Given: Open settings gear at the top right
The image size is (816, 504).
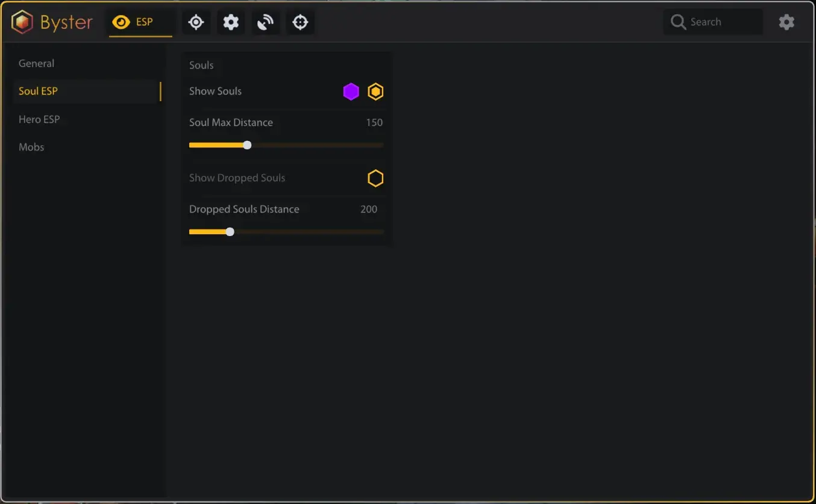Looking at the screenshot, I should (x=786, y=22).
